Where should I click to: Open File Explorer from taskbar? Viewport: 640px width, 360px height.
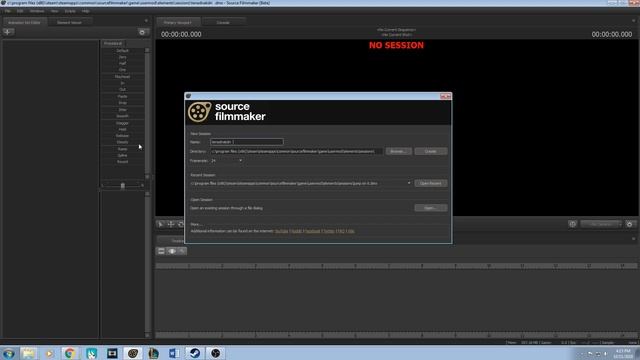pos(29,353)
